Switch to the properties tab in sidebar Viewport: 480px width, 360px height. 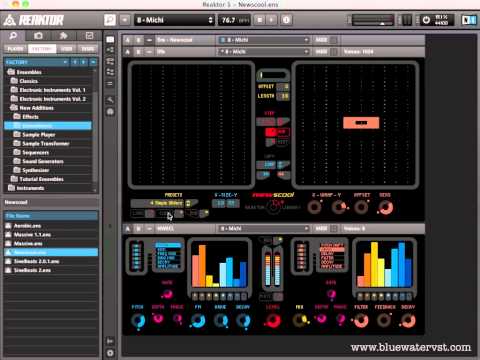[x=89, y=35]
